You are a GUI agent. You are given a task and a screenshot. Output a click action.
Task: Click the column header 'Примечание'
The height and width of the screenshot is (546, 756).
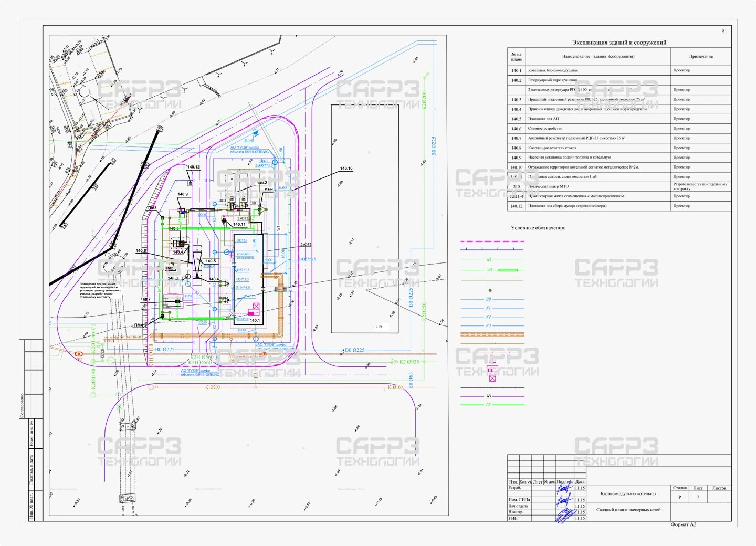coord(701,56)
